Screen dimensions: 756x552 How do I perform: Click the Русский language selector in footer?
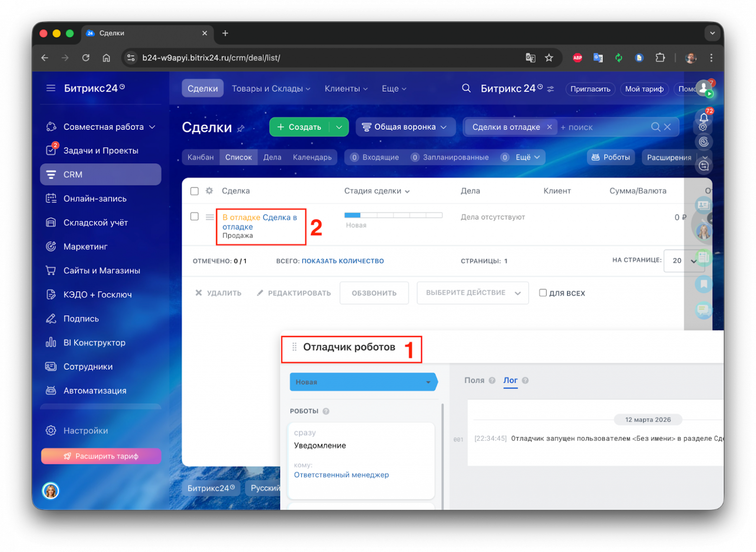pyautogui.click(x=265, y=488)
